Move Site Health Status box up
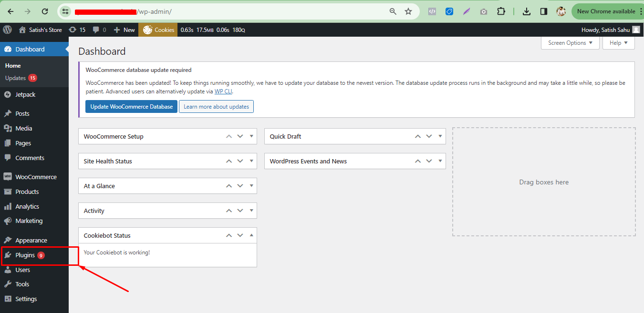Screen dimensions: 644x313 229,161
